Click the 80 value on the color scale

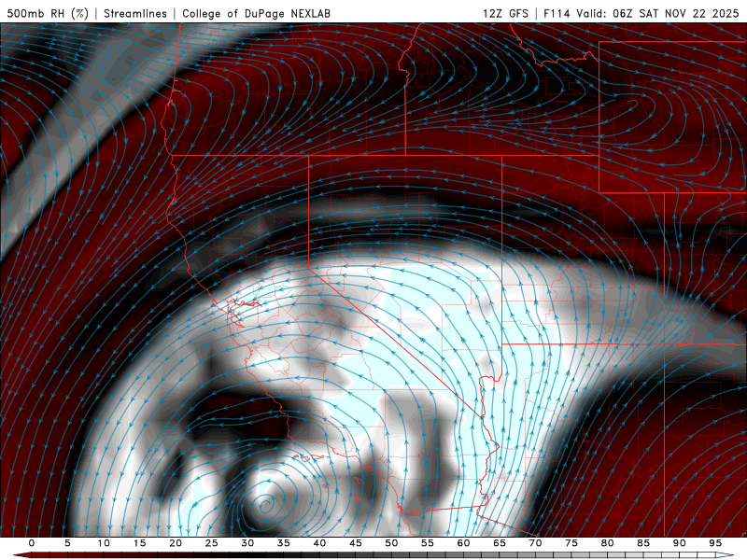coord(607,543)
